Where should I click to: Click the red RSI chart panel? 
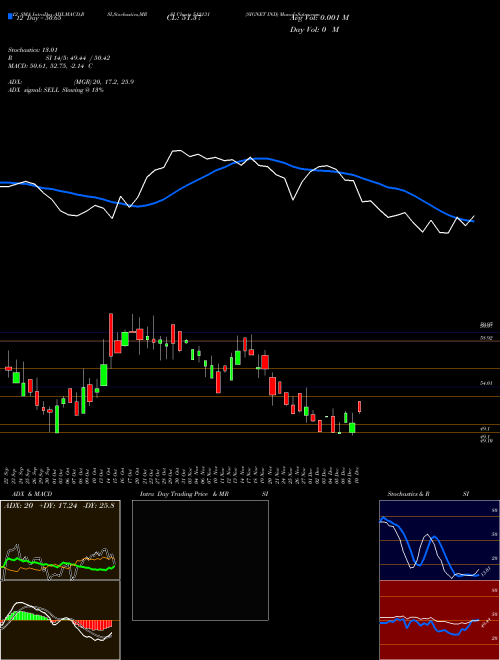(x=439, y=620)
